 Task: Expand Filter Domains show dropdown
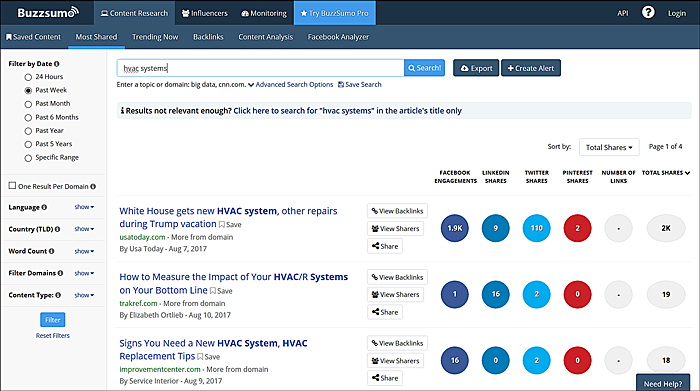point(84,273)
